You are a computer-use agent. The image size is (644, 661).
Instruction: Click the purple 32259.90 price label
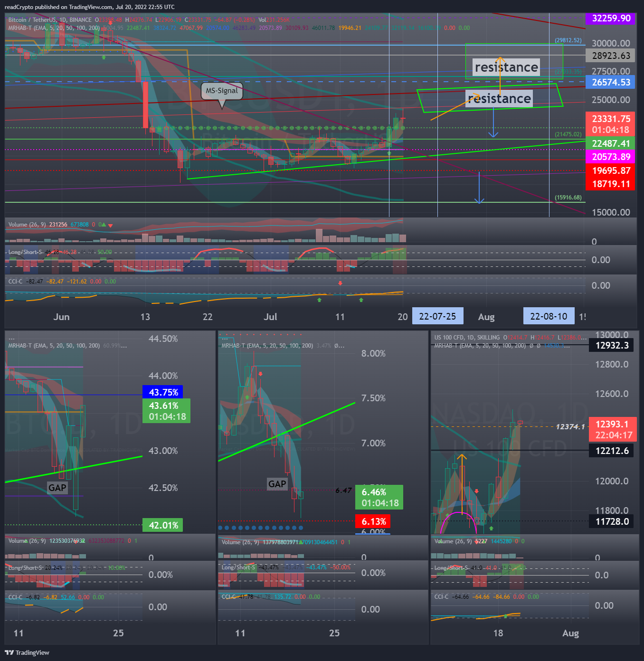tap(611, 18)
